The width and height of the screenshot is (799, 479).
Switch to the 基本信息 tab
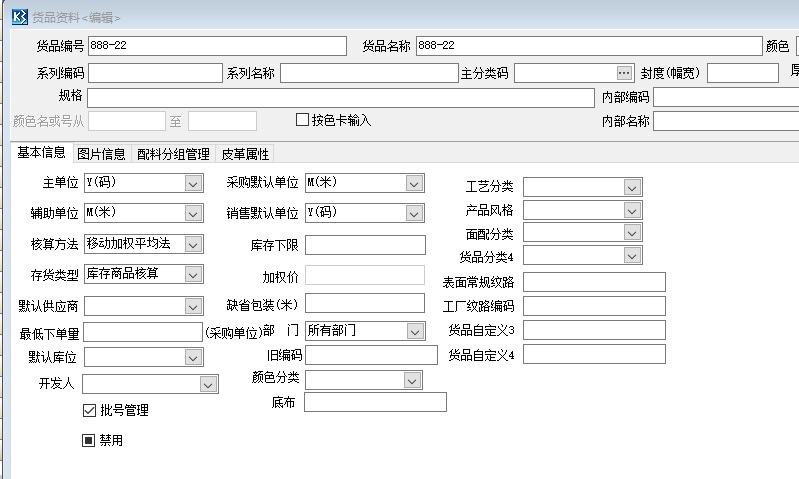click(x=41, y=152)
